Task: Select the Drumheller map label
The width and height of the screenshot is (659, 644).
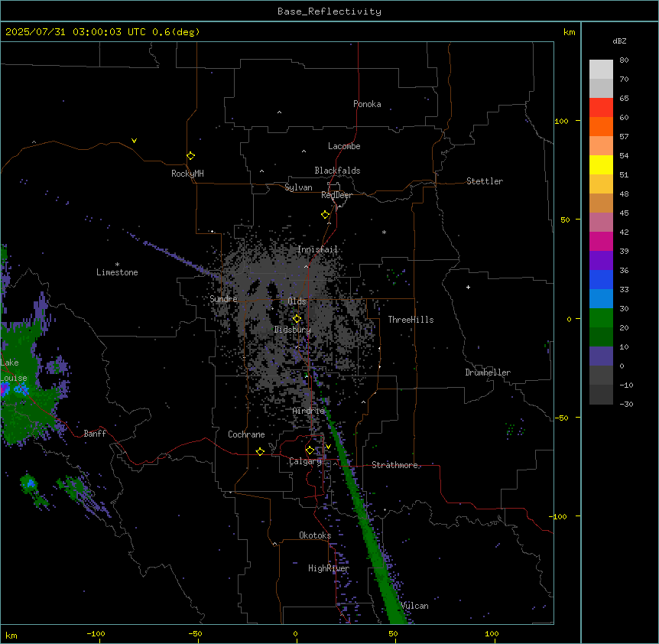Action: coord(488,372)
